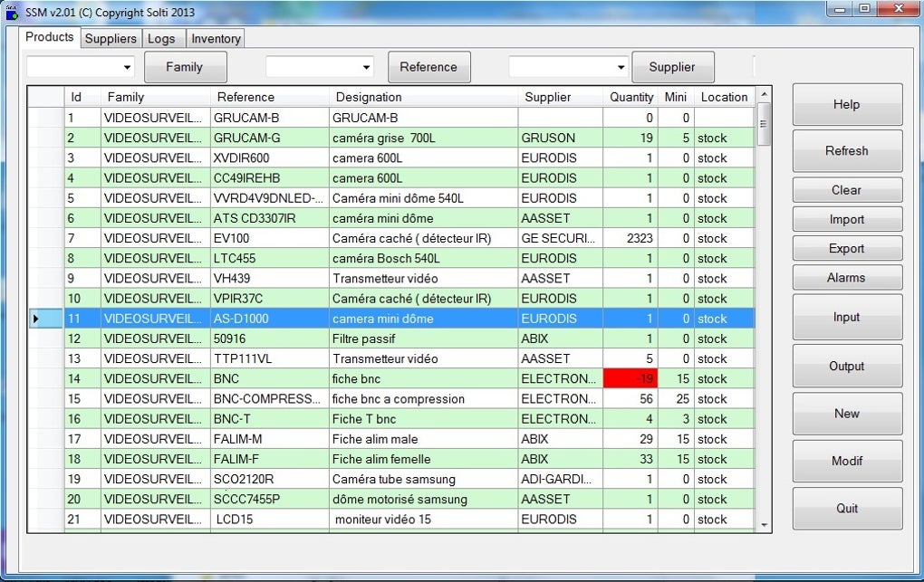The width and height of the screenshot is (924, 582).
Task: Click reference cell CC49IREHB
Action: 270,178
